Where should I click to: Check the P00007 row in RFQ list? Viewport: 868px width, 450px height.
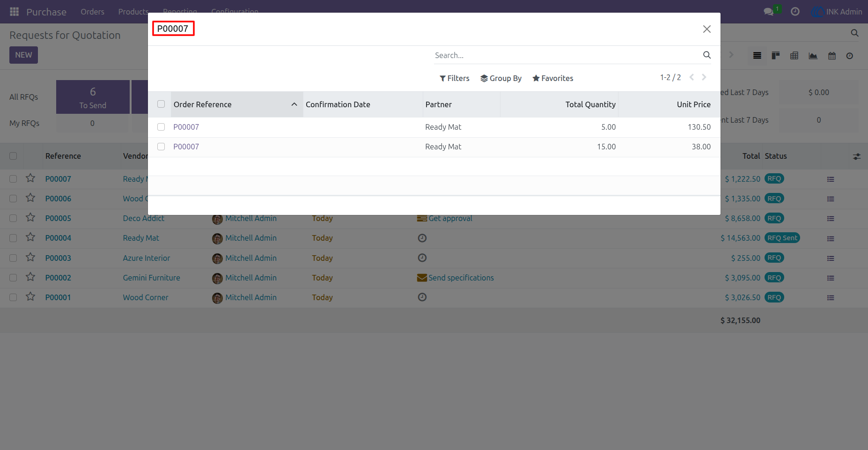tap(13, 179)
